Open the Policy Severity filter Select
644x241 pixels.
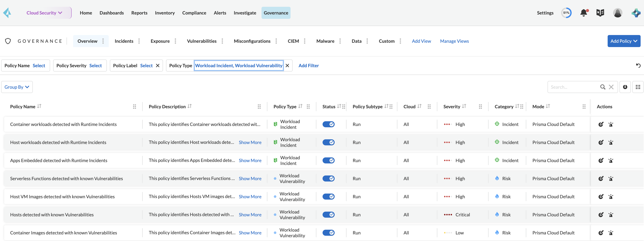96,66
